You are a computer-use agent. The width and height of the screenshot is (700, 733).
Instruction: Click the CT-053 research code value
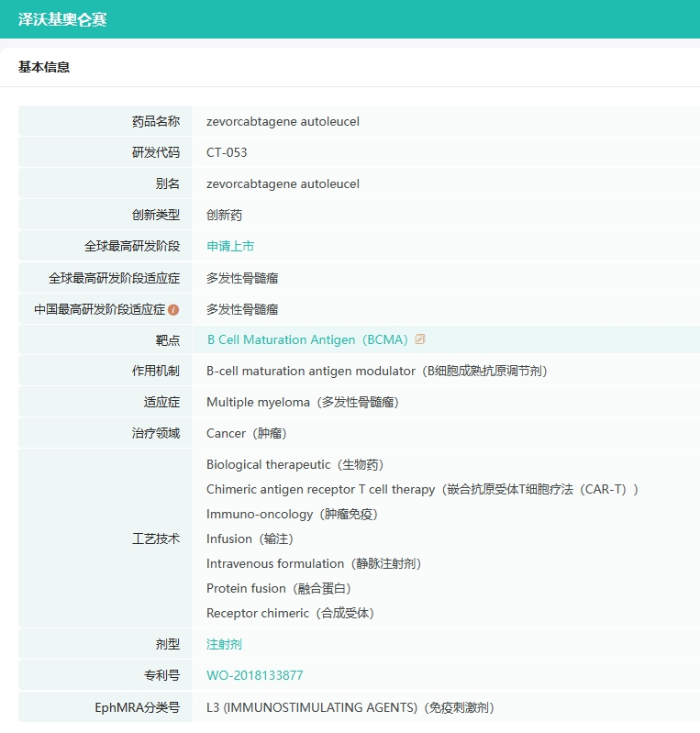(x=227, y=152)
